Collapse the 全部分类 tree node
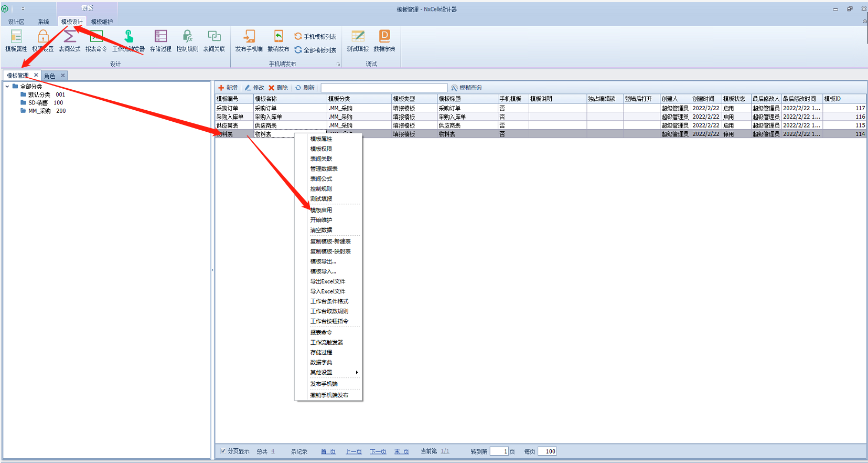The width and height of the screenshot is (868, 463). pyautogui.click(x=7, y=87)
